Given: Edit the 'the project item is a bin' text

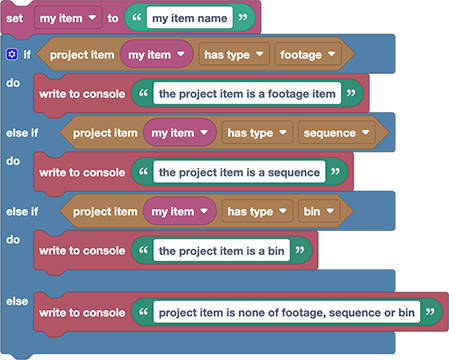Looking at the screenshot, I should [222, 251].
